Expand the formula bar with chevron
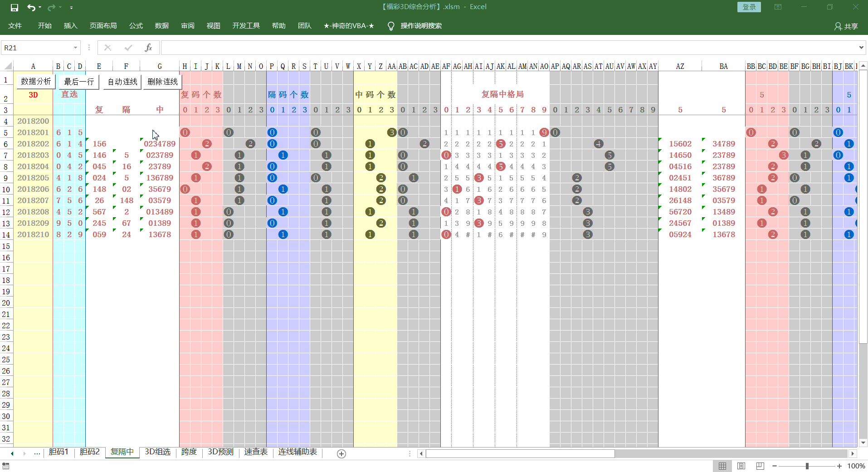 (861, 48)
